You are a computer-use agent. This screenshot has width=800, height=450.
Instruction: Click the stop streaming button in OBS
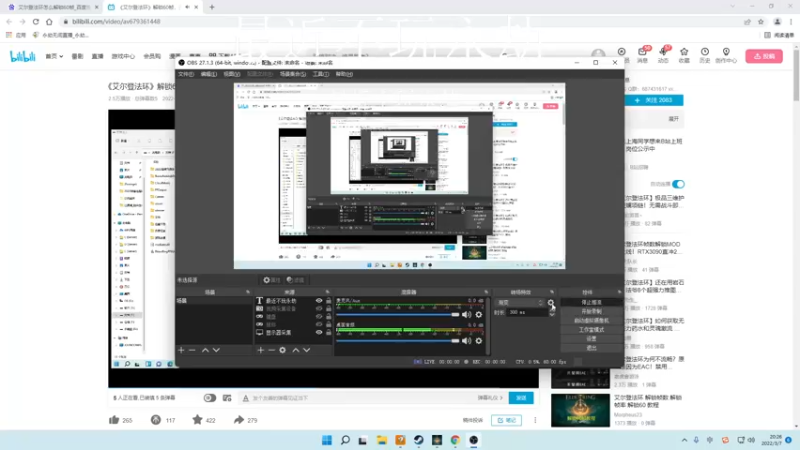[x=591, y=303]
